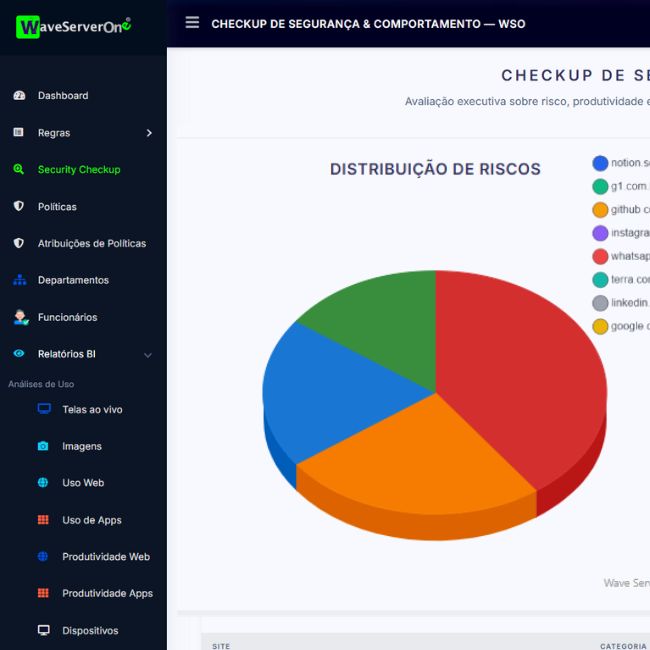The width and height of the screenshot is (650, 650).
Task: Click the Departamentos org-chart icon
Action: point(18,281)
